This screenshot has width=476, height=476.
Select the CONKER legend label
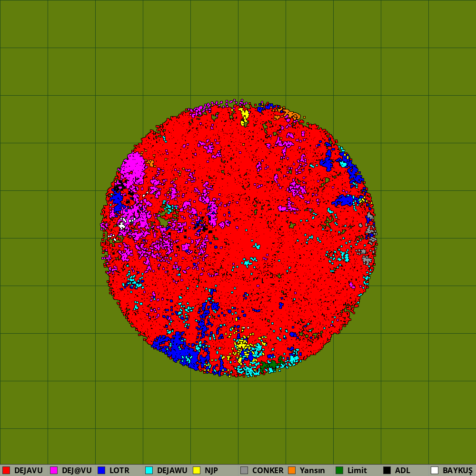268,471
